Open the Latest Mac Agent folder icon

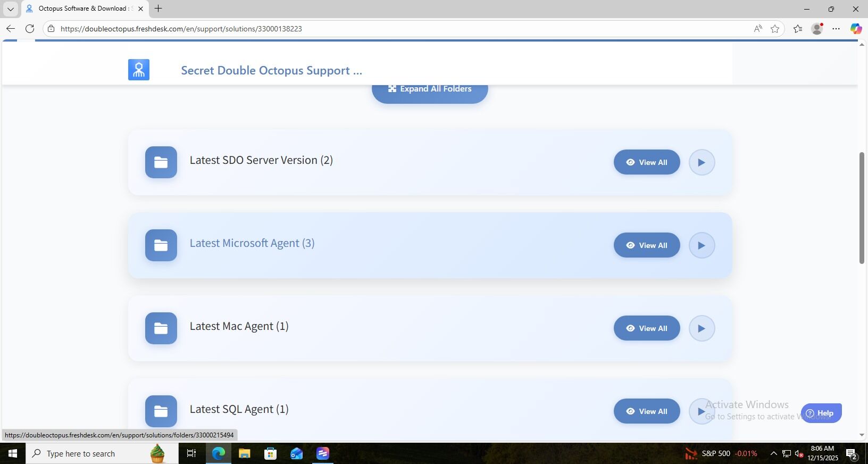coord(161,328)
